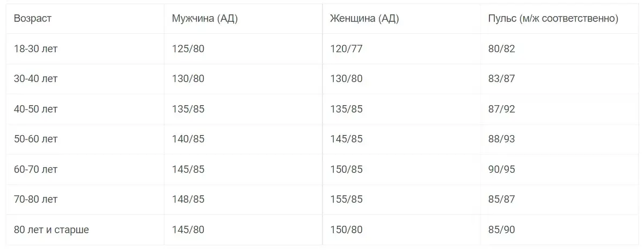Screen dimensions: 644x251
Task: Click the Мужчина (АД) column header
Action: tap(204, 19)
